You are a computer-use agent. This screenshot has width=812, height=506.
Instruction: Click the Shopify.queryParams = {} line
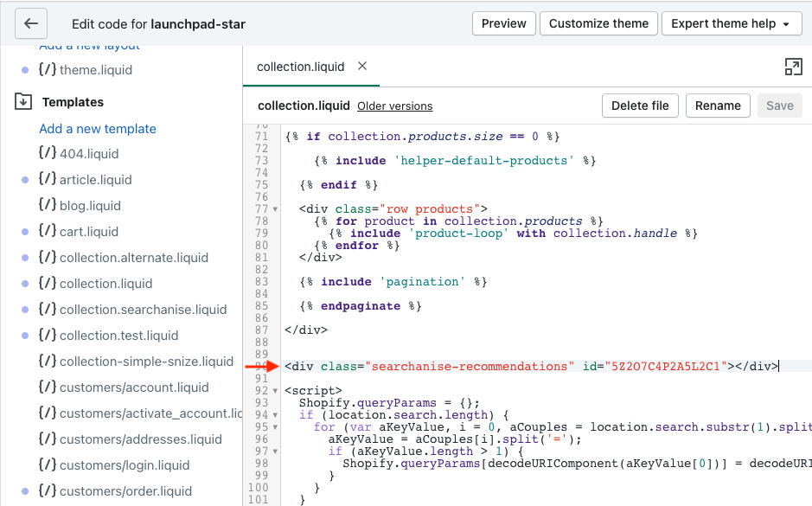click(x=389, y=403)
